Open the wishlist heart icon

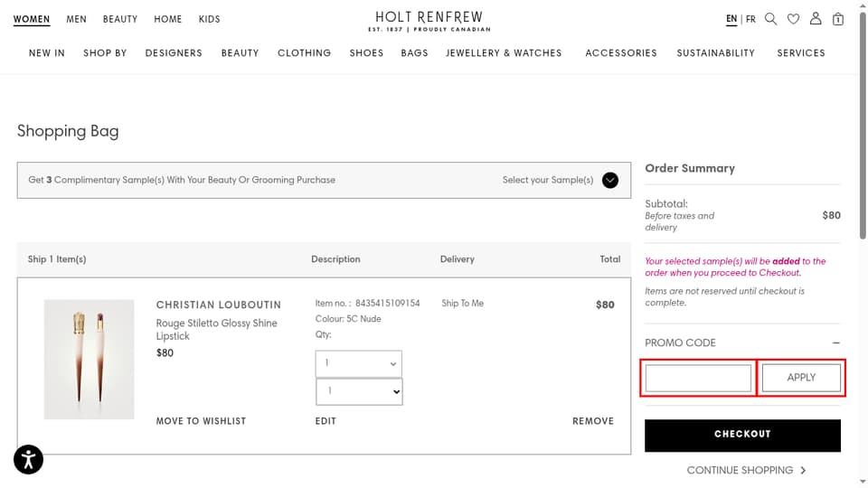793,19
